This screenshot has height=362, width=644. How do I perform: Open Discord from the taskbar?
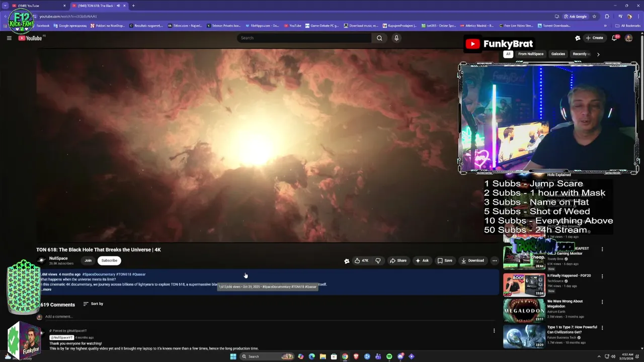400,356
